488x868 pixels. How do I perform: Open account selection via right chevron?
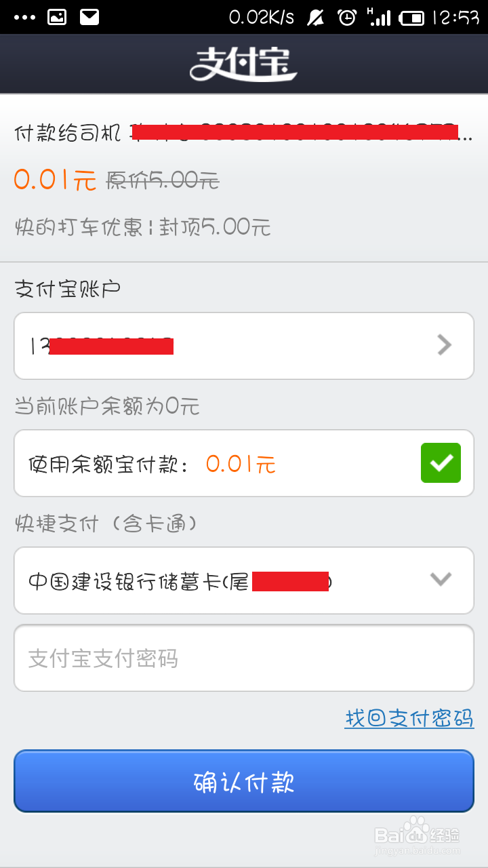click(445, 345)
